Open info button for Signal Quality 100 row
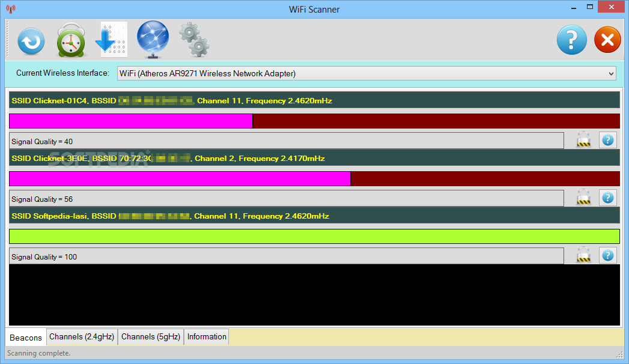 [608, 255]
